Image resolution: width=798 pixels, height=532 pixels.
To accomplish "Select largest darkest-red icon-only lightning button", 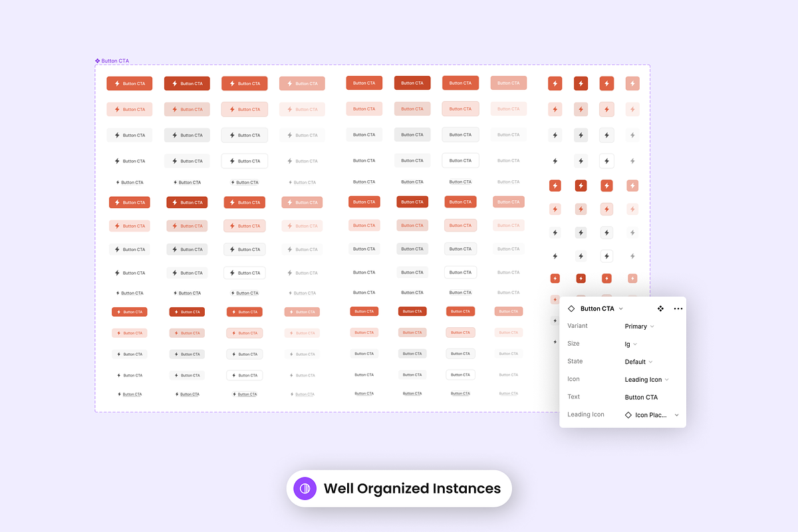I will pos(581,83).
